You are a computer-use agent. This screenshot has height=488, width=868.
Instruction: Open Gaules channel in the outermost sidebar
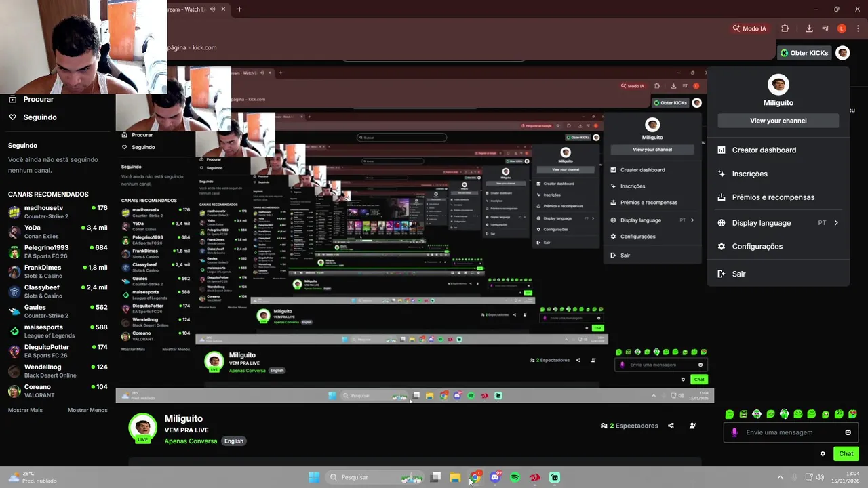(58, 311)
